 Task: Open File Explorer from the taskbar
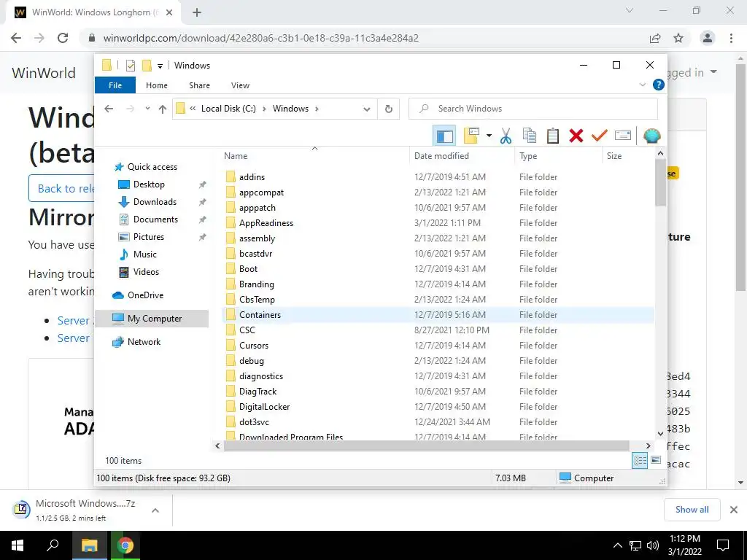point(90,545)
